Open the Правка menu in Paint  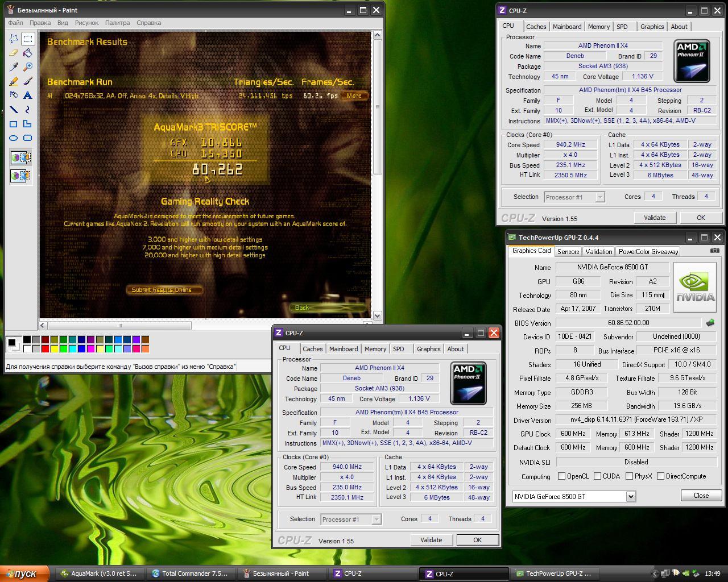pyautogui.click(x=40, y=23)
